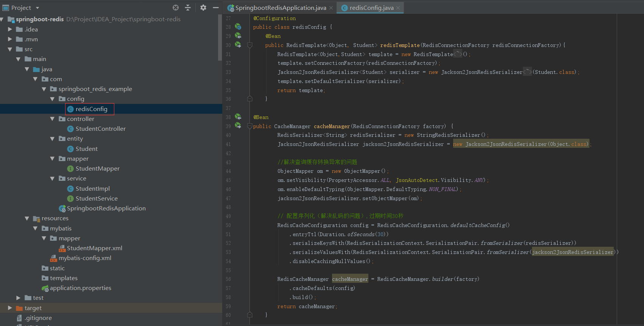Click the bean gutter icon on line 30
644x326 pixels.
pyautogui.click(x=238, y=45)
